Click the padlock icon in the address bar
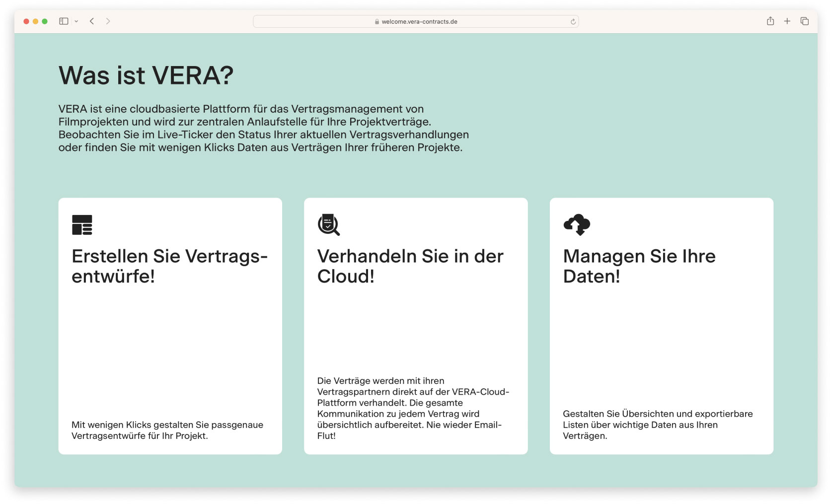Image resolution: width=830 pixels, height=504 pixels. click(x=377, y=21)
